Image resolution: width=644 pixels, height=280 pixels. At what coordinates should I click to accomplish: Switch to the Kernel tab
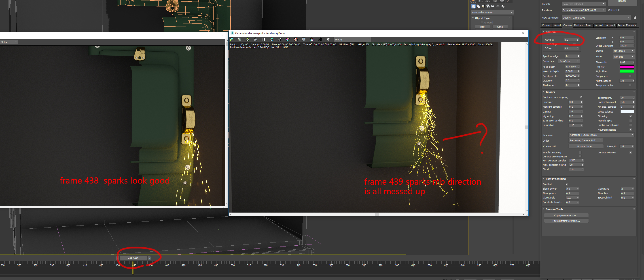557,25
